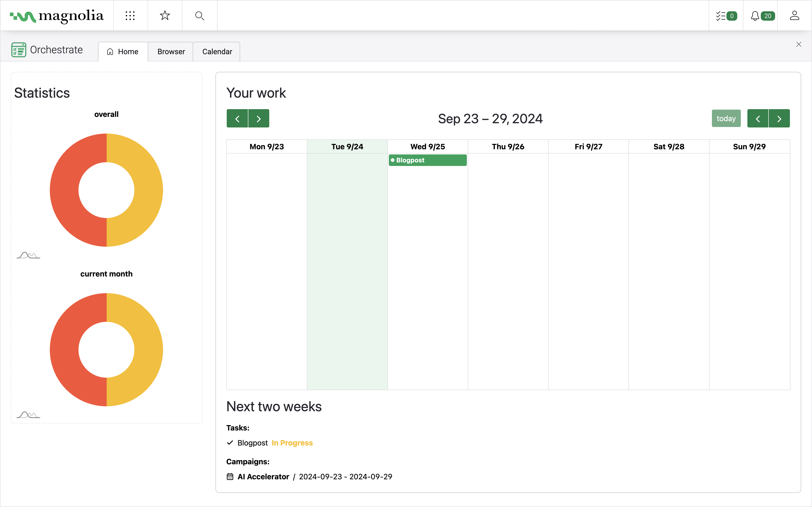
Task: Click the checkmark next to the Blogpost task
Action: (x=230, y=443)
